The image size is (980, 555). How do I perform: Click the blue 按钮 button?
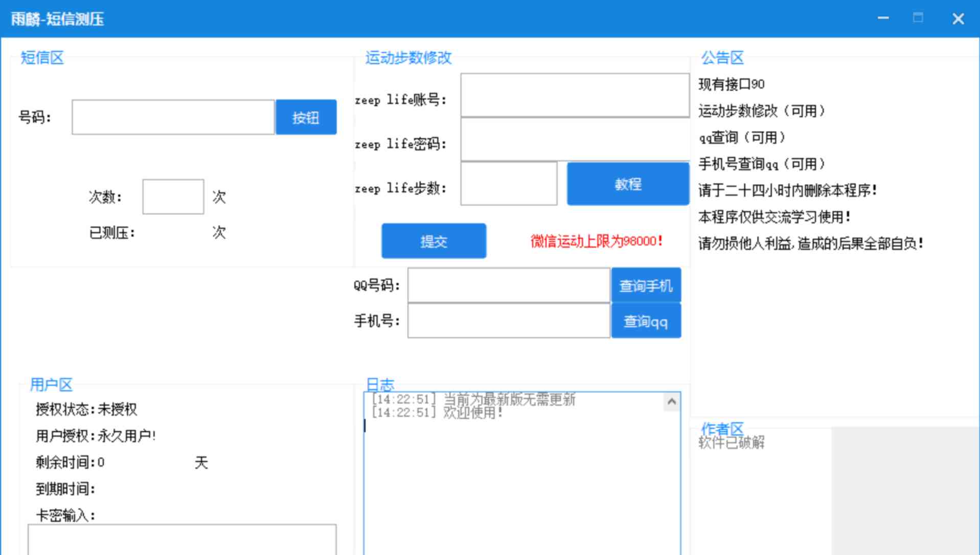point(306,117)
